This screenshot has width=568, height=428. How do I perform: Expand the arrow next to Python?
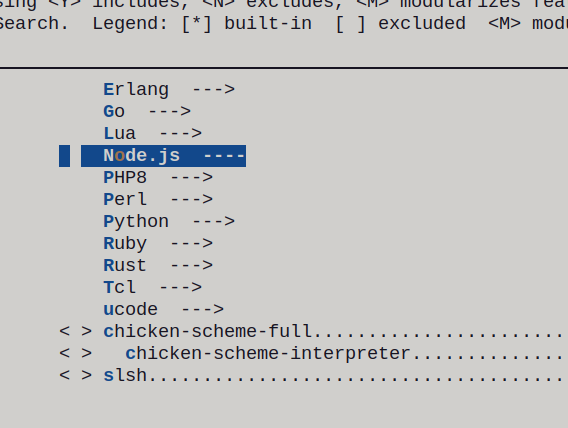pyautogui.click(x=213, y=222)
